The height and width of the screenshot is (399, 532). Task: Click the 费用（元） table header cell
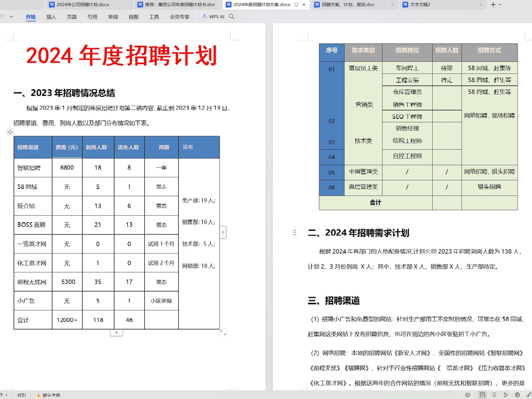pyautogui.click(x=67, y=147)
